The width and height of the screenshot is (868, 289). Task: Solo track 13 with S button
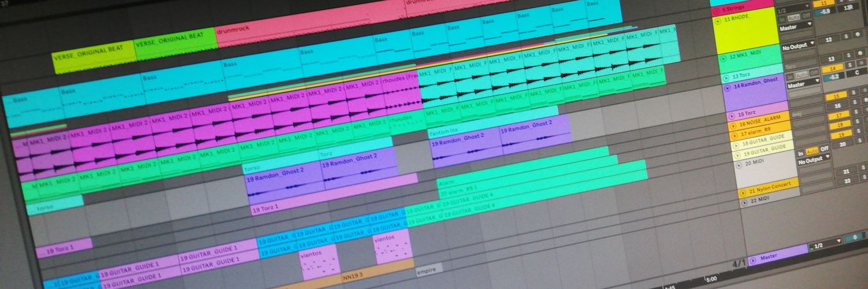pyautogui.click(x=849, y=55)
